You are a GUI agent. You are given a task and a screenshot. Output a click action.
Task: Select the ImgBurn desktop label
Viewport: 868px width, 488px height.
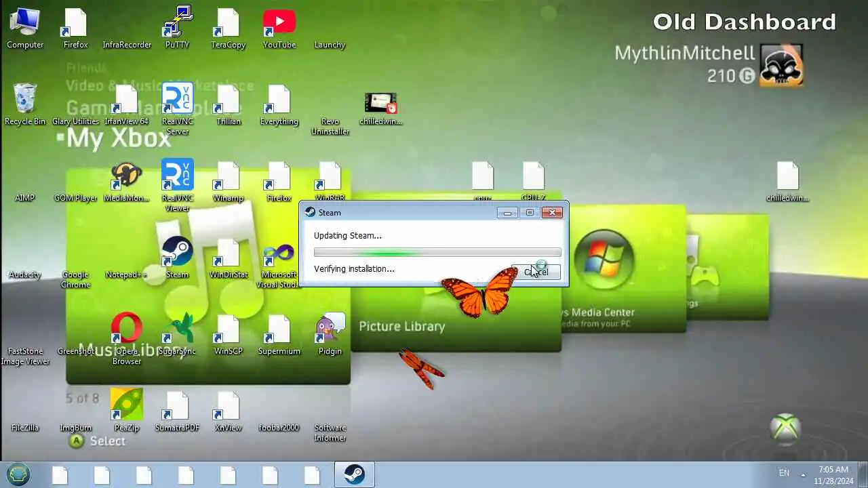[75, 428]
